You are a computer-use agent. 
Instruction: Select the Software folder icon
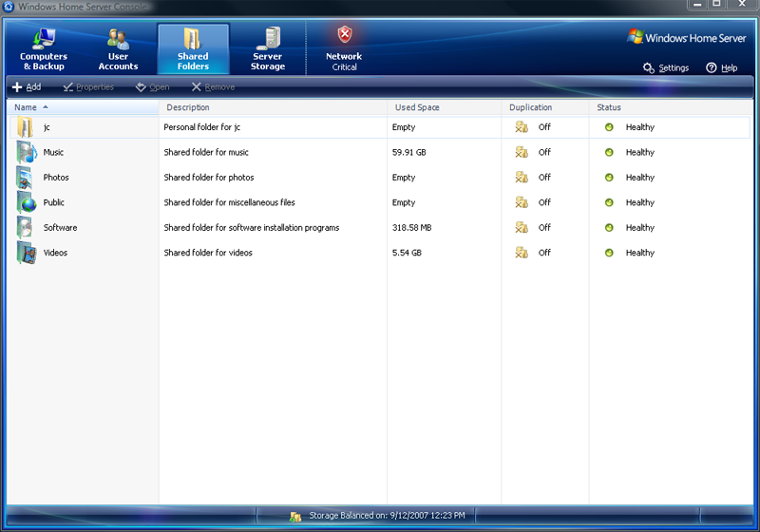point(25,228)
